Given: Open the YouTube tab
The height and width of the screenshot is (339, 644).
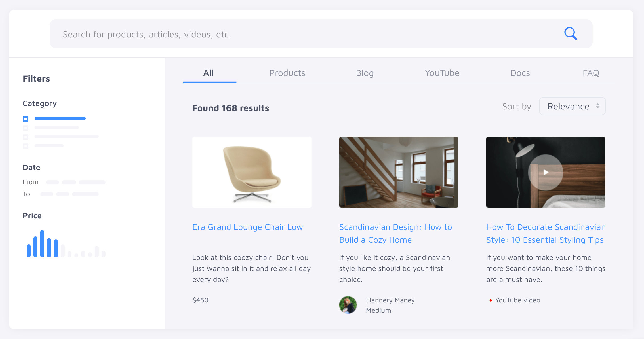Looking at the screenshot, I should coord(442,73).
